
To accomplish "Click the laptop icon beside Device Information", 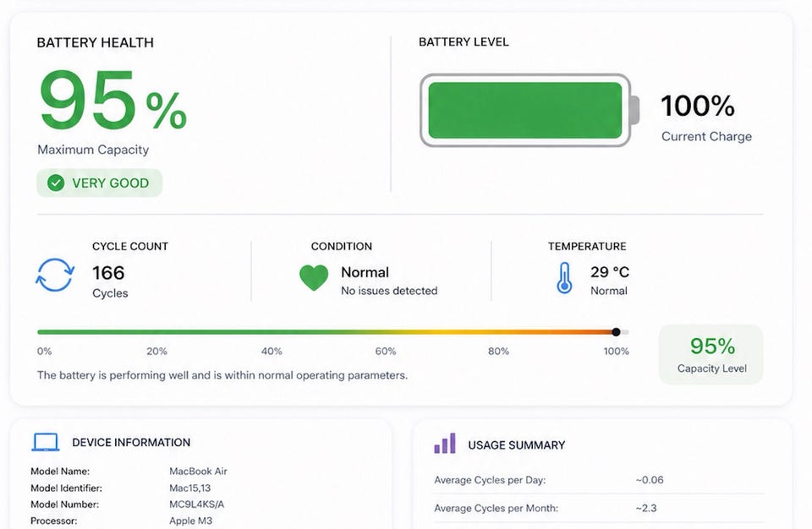I will [x=46, y=443].
